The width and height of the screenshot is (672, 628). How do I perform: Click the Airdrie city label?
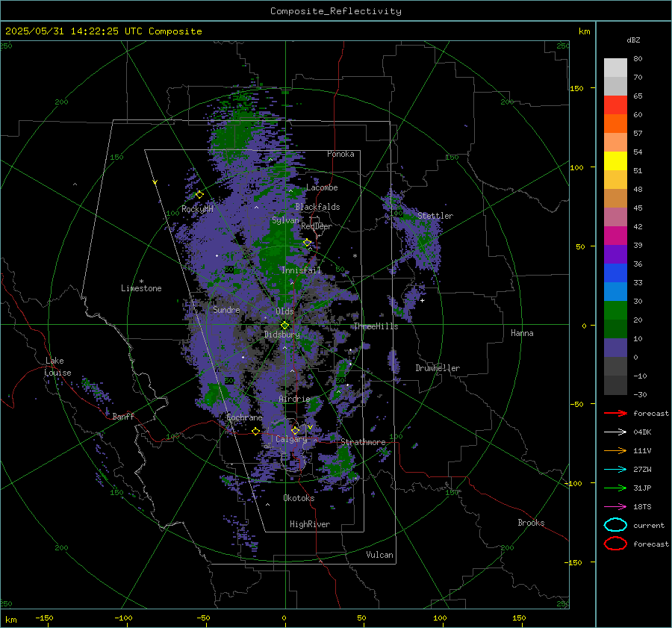point(294,399)
